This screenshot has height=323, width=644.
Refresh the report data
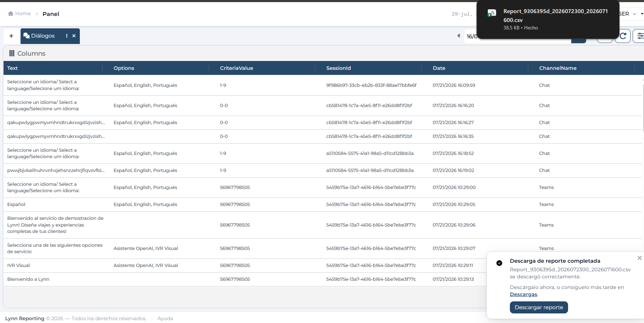(x=623, y=36)
